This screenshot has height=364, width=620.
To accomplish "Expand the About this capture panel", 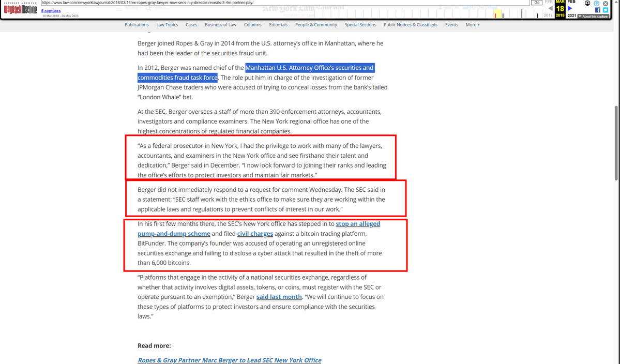I will click(594, 17).
